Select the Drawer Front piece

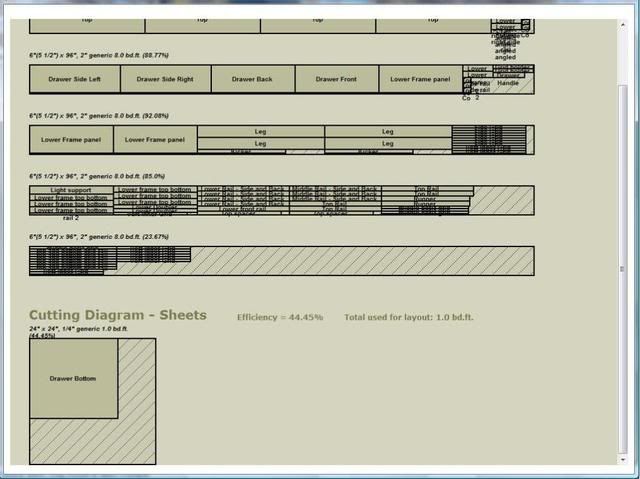pos(337,79)
